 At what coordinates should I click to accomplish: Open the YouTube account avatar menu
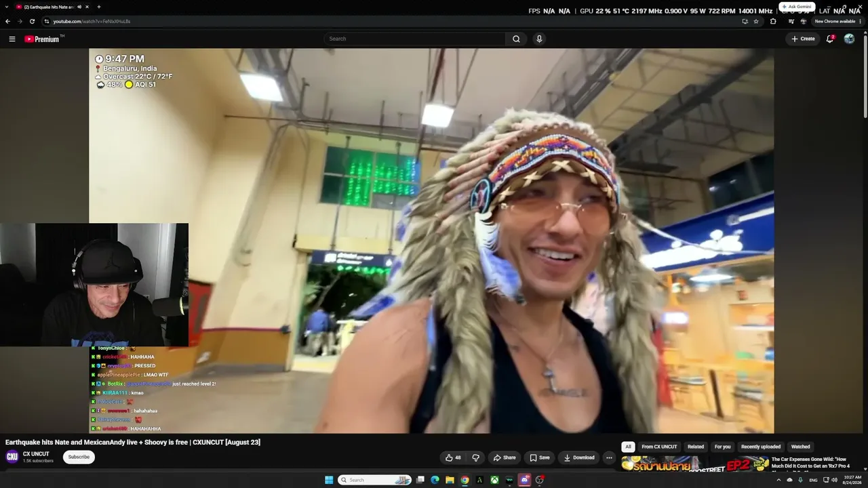pos(849,39)
